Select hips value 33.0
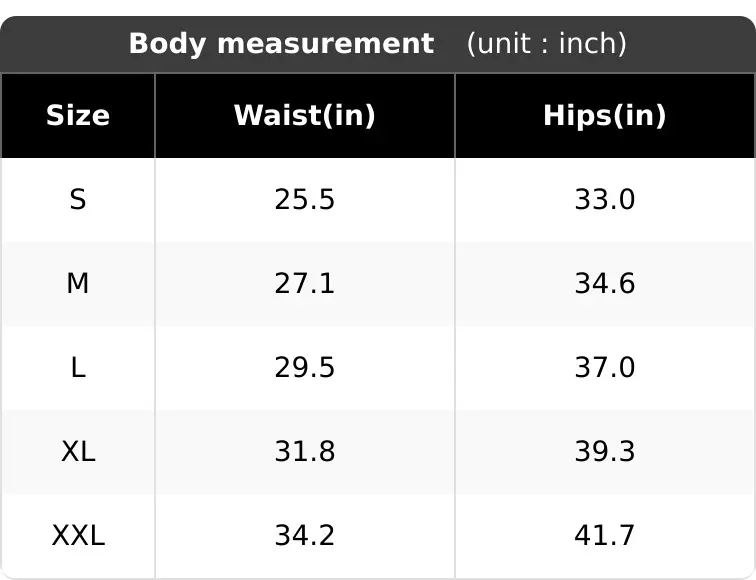 pos(605,200)
